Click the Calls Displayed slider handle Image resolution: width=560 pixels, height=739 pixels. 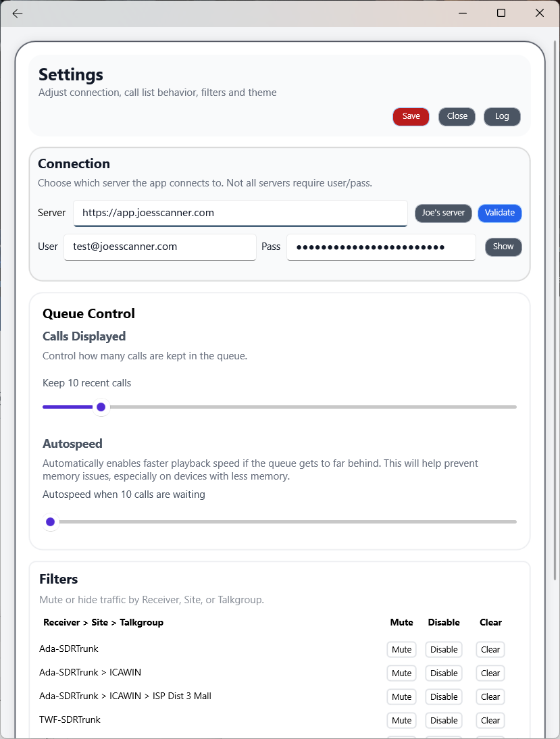click(x=101, y=407)
